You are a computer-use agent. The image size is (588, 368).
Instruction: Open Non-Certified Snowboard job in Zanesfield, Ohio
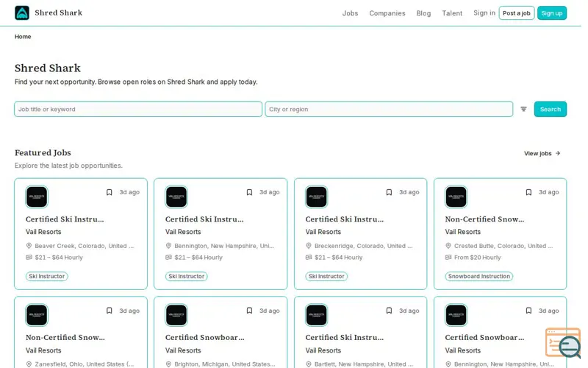65,337
